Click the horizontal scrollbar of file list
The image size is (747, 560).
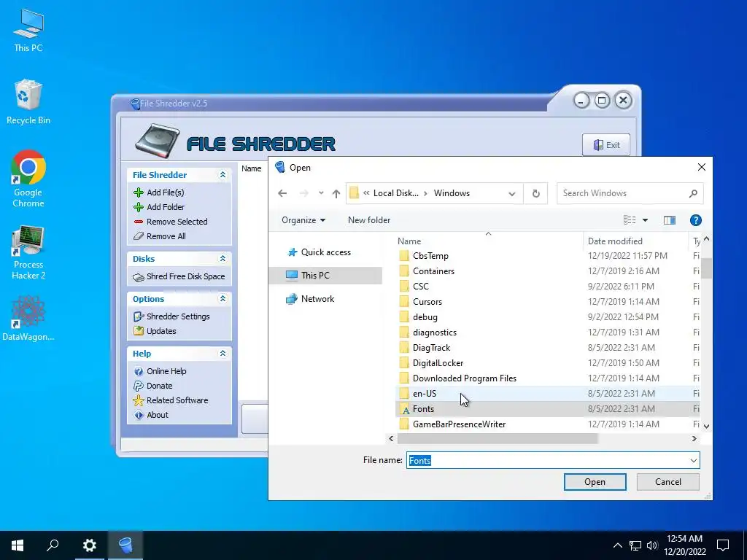[496, 438]
